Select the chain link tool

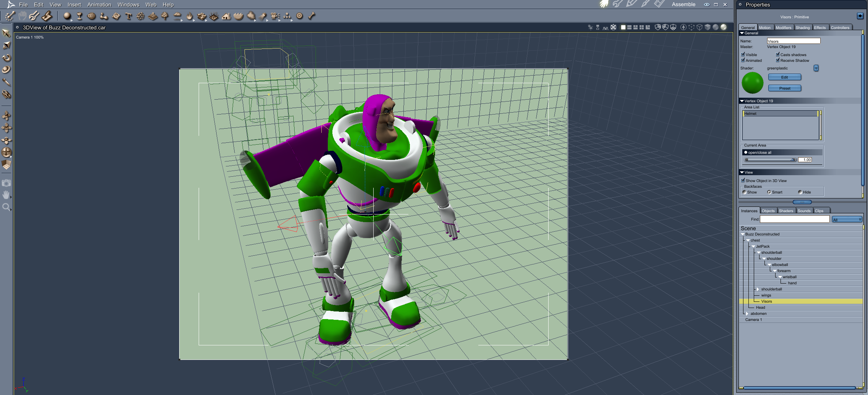6,94
